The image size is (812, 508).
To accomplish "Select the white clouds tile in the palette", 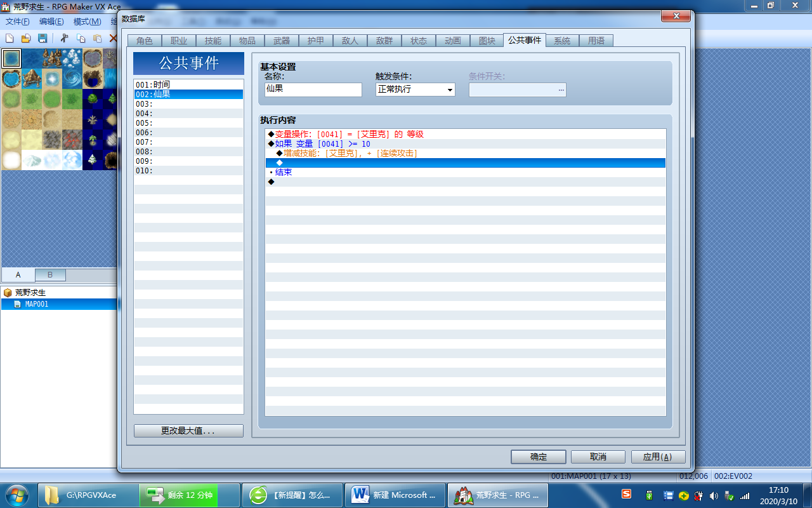I will tap(72, 58).
